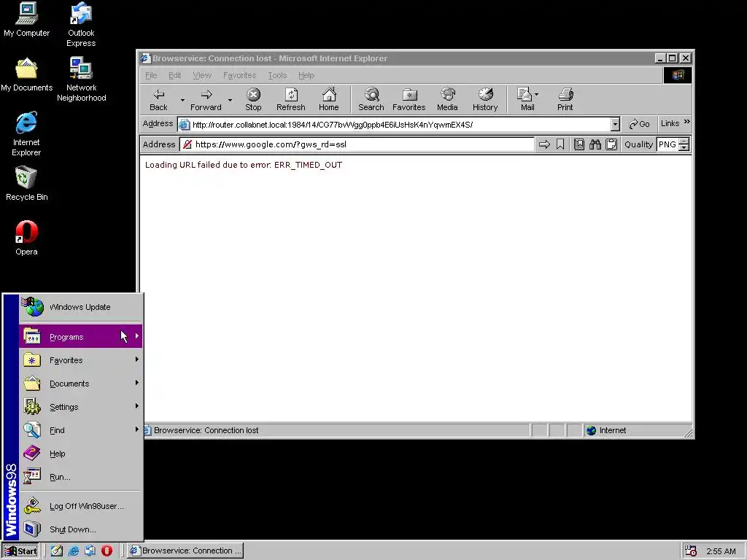Choose Shut Down... in Start menu
This screenshot has width=747, height=560.
[x=80, y=529]
